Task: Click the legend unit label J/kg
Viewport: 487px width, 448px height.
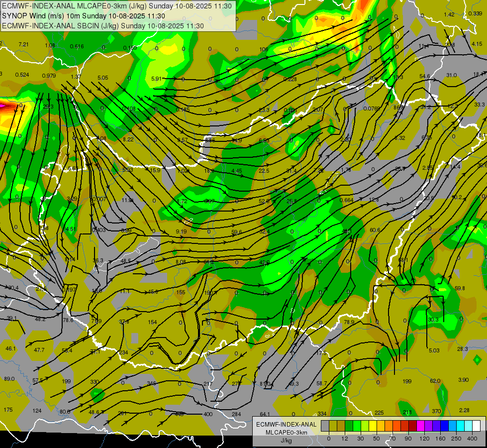Action: click(286, 441)
